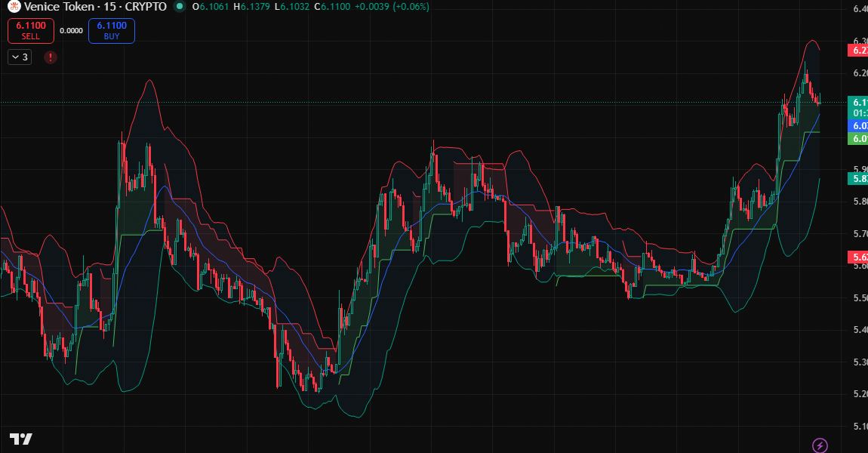Click the teal 5.8 price axis label
The height and width of the screenshot is (453, 868).
click(858, 178)
